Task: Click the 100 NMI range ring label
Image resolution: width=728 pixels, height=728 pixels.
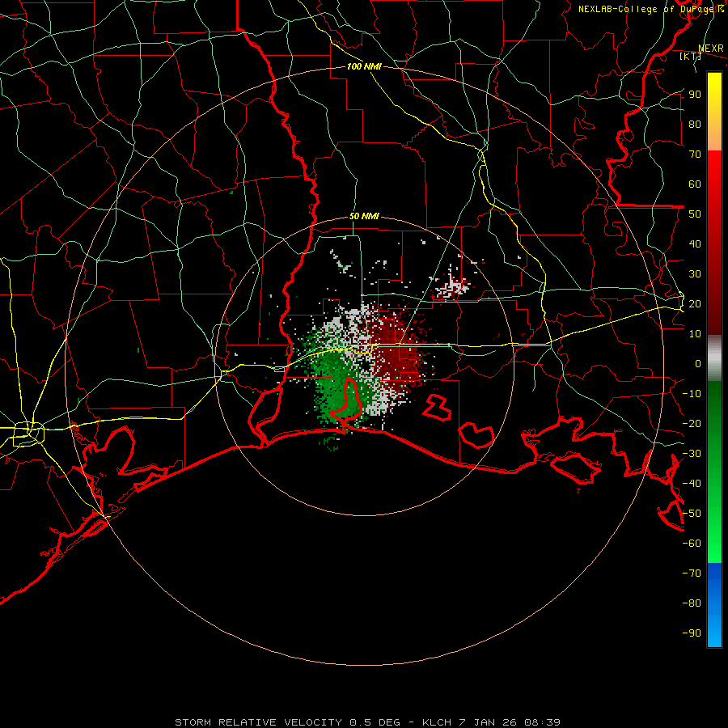Action: coord(364,66)
